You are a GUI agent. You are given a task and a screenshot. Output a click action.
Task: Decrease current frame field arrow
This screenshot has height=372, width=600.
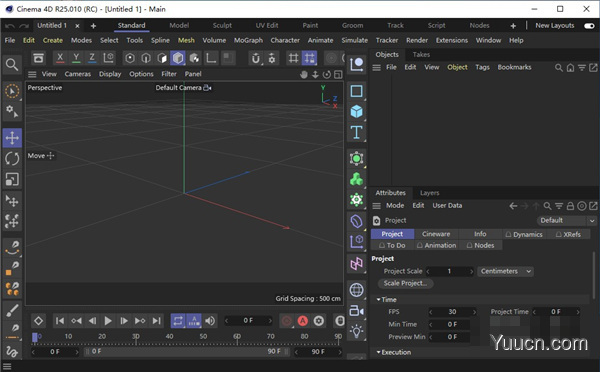[227, 321]
